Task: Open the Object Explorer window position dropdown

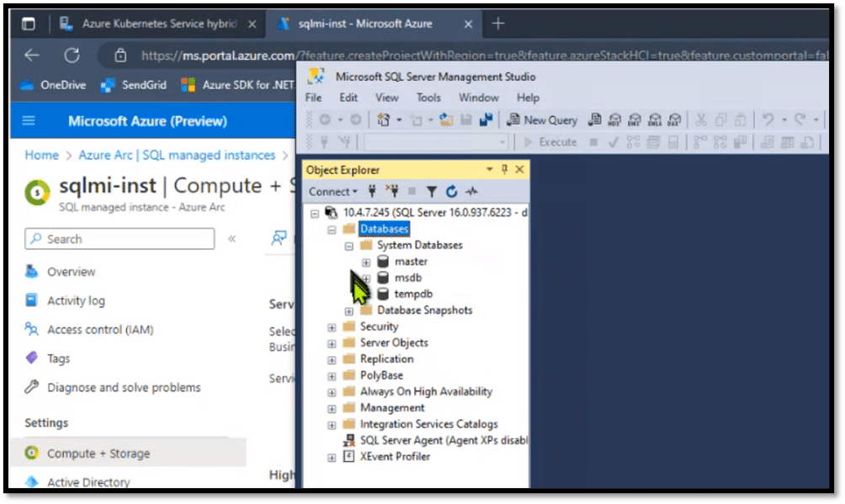Action: click(x=489, y=170)
